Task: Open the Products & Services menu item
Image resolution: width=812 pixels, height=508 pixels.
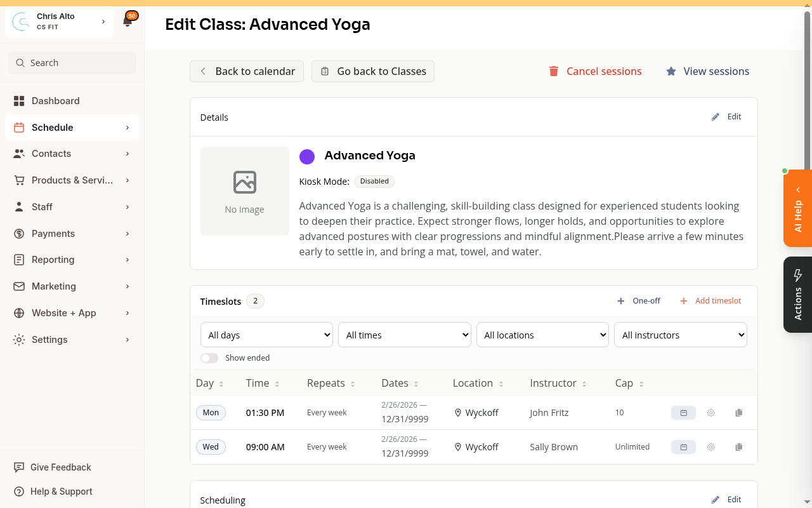Action: tap(72, 180)
